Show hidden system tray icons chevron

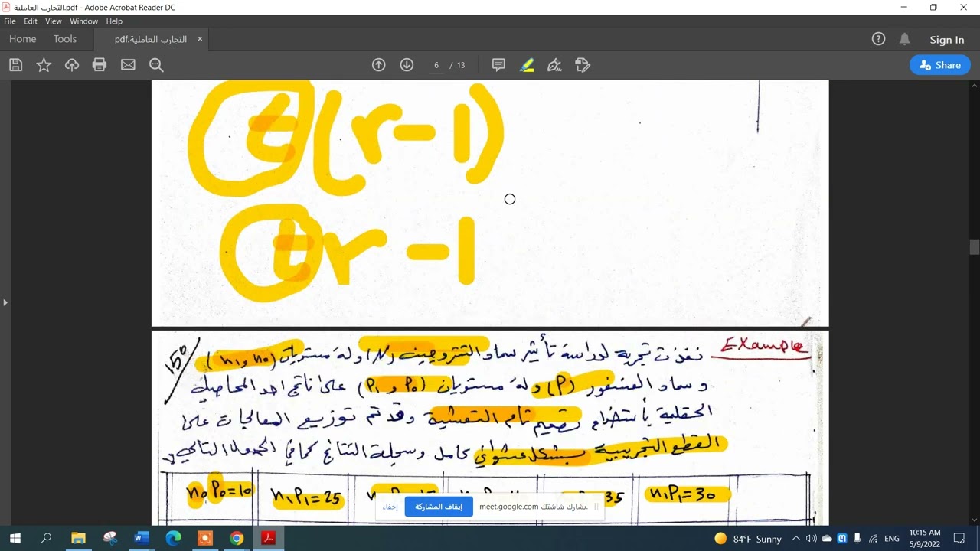coord(796,539)
